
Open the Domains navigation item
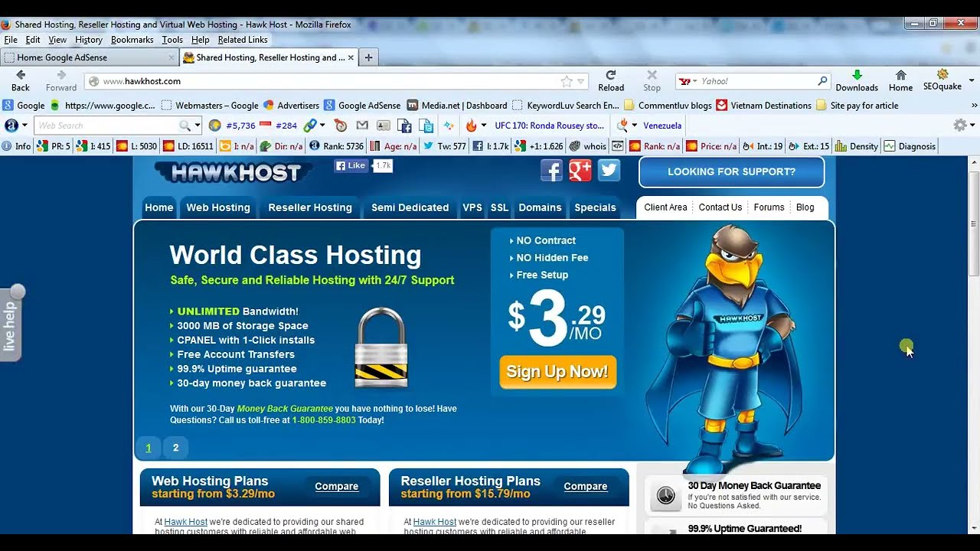540,207
